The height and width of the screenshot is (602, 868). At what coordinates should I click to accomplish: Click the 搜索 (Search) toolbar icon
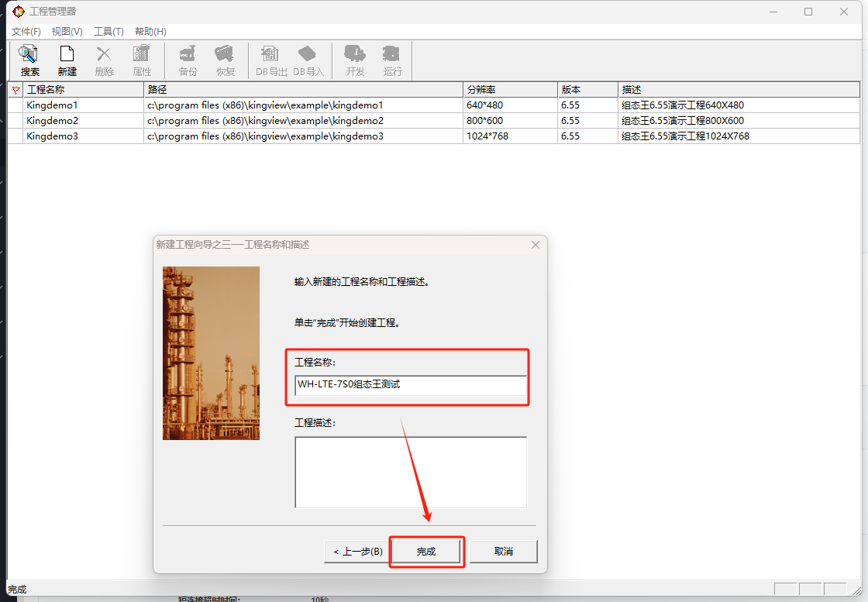pos(29,60)
